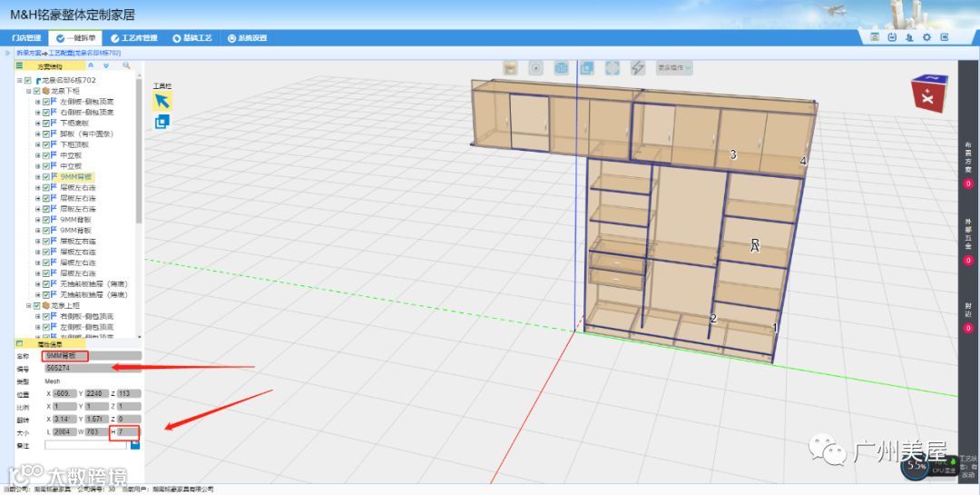Click the tree scrollbar down arrow
This screenshot has width=980, height=495.
(140, 336)
